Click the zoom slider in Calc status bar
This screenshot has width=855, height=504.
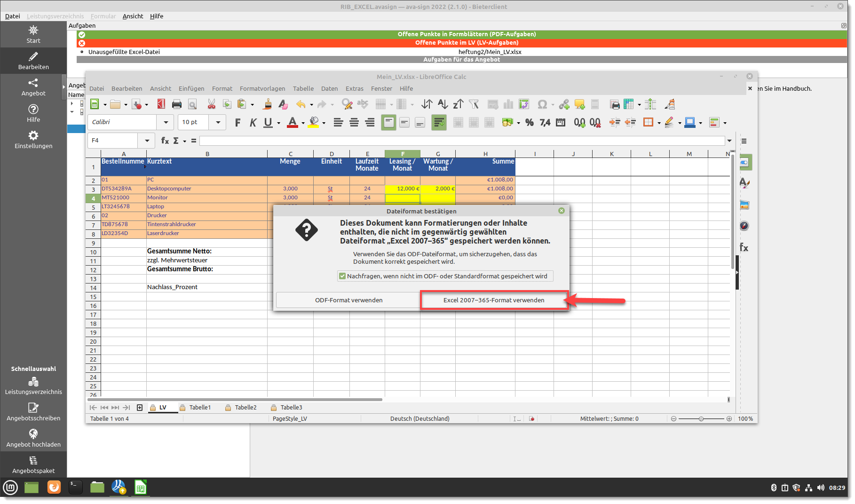(x=701, y=418)
